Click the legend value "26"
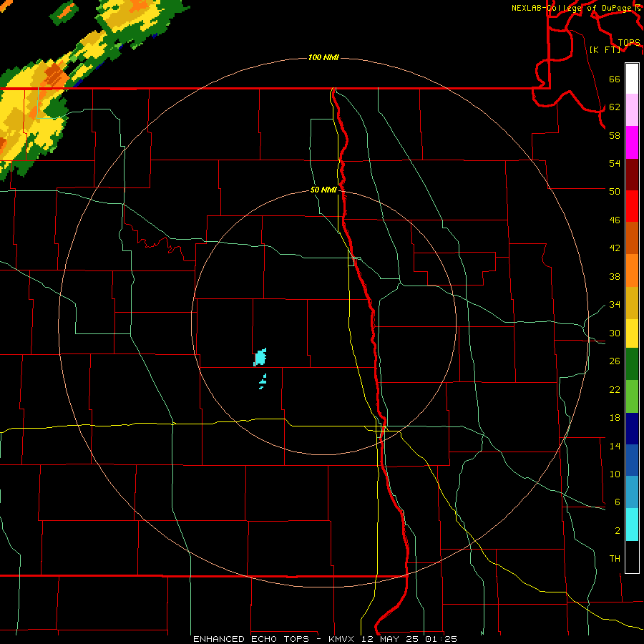644x644 pixels. point(615,361)
